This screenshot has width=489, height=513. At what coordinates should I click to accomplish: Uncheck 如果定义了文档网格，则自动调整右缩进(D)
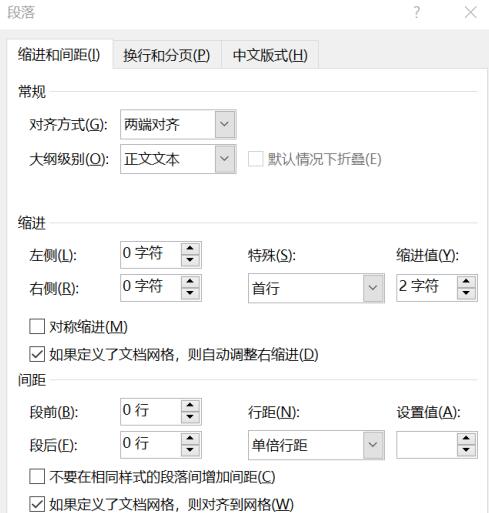(37, 354)
